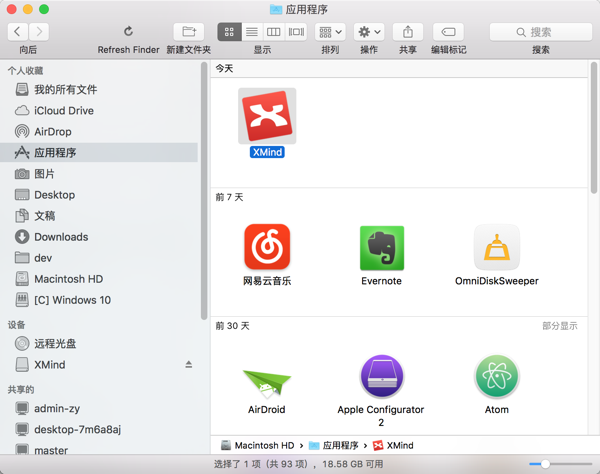Open Apple Configurator 2 icon

pyautogui.click(x=382, y=376)
